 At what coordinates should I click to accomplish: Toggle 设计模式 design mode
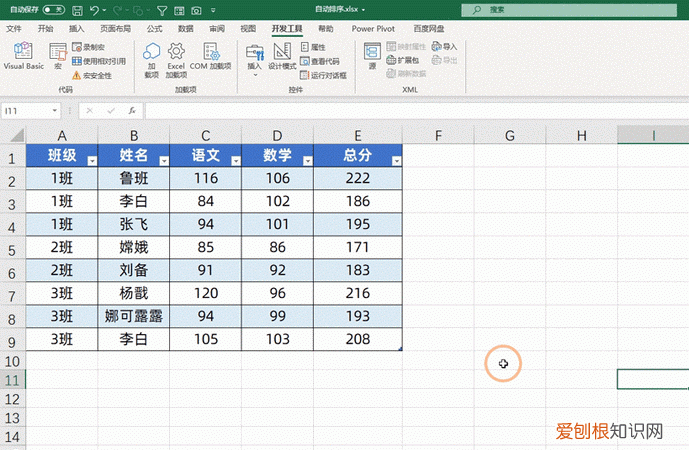point(282,55)
